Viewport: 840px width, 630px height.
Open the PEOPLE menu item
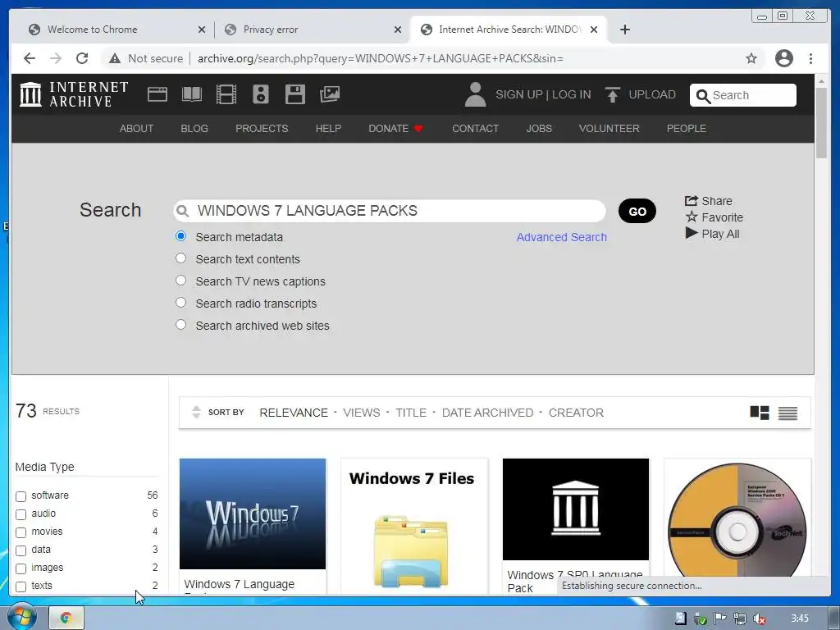click(x=686, y=129)
